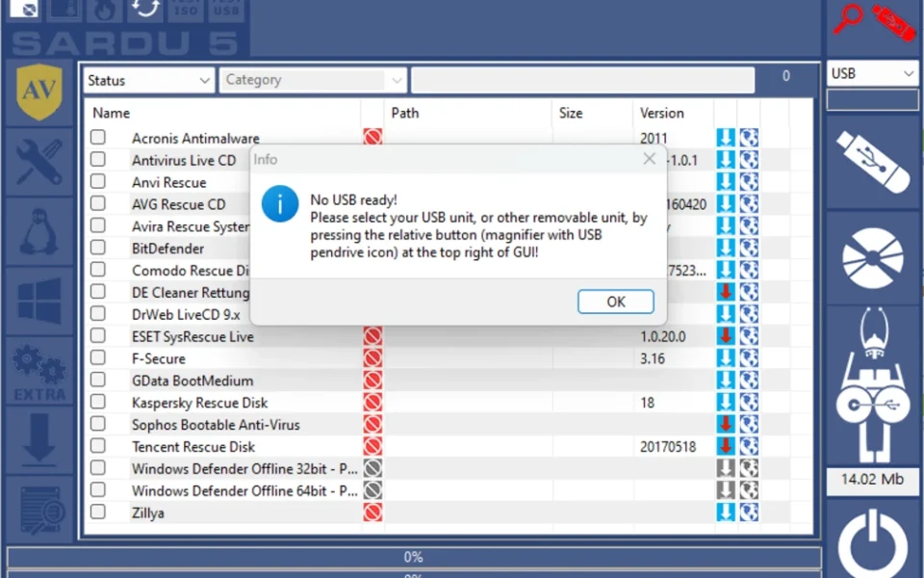Viewport: 924px width, 578px height.
Task: Click download arrow for Zillya
Action: pyautogui.click(x=726, y=512)
